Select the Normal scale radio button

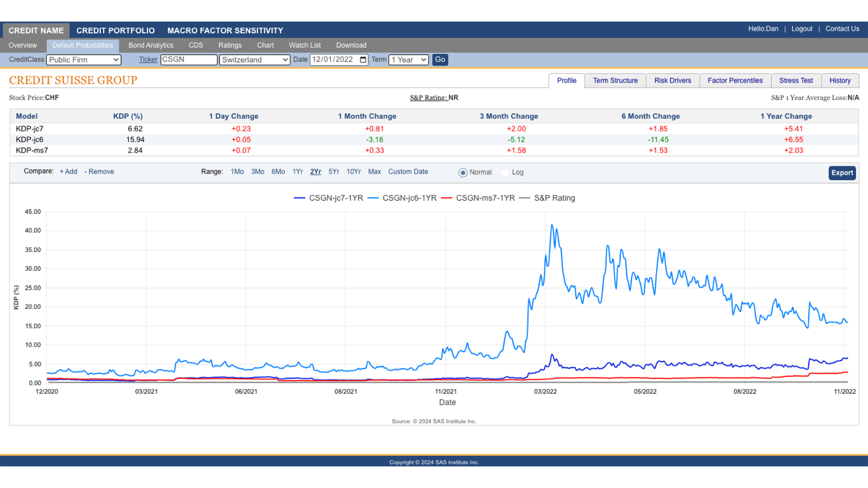point(463,172)
